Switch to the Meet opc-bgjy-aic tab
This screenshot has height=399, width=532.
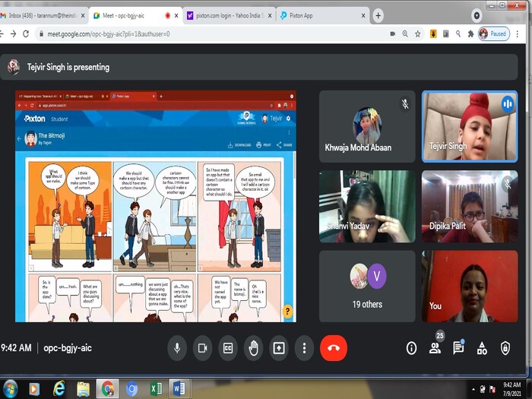click(132, 16)
